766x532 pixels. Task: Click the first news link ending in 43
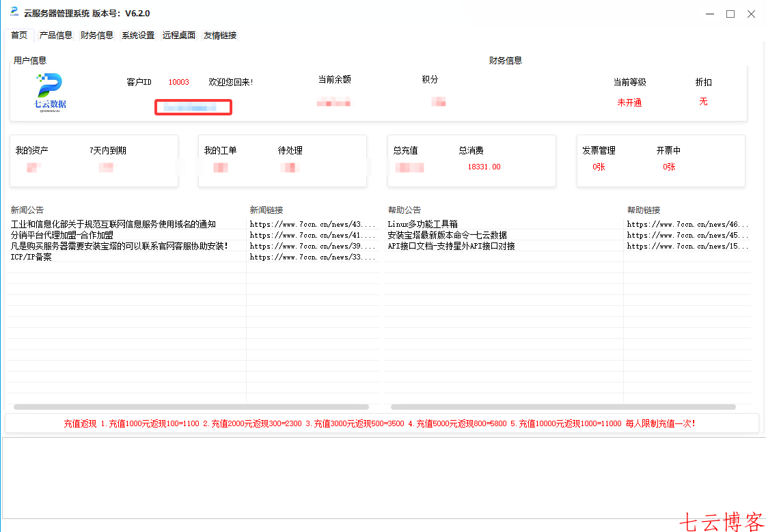312,223
